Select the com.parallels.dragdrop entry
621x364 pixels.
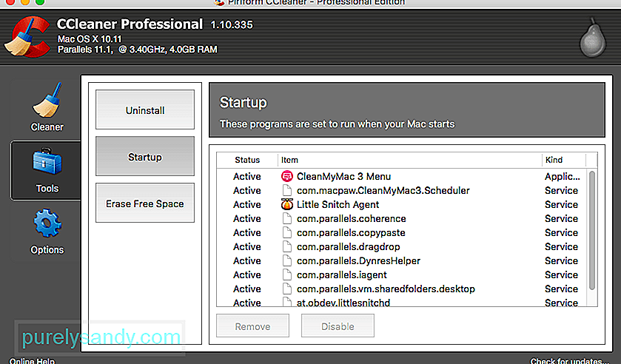[x=402, y=247]
